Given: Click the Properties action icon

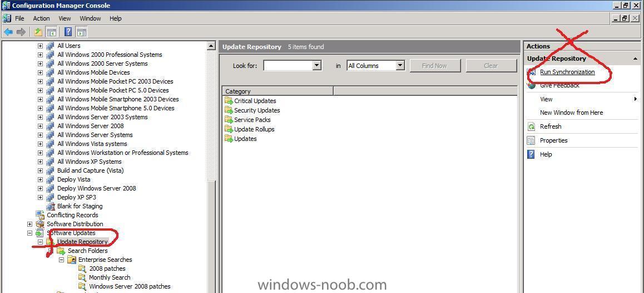Looking at the screenshot, I should coord(532,141).
